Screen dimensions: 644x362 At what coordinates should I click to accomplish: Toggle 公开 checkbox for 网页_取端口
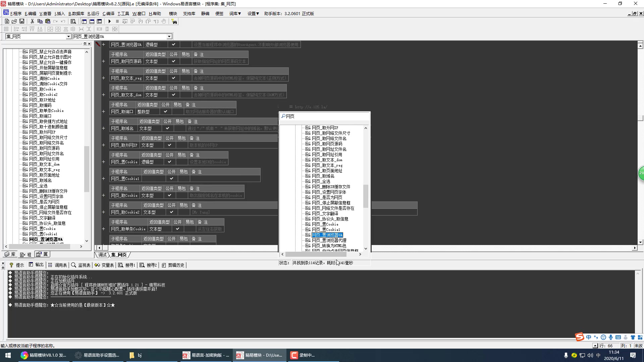pyautogui.click(x=165, y=112)
